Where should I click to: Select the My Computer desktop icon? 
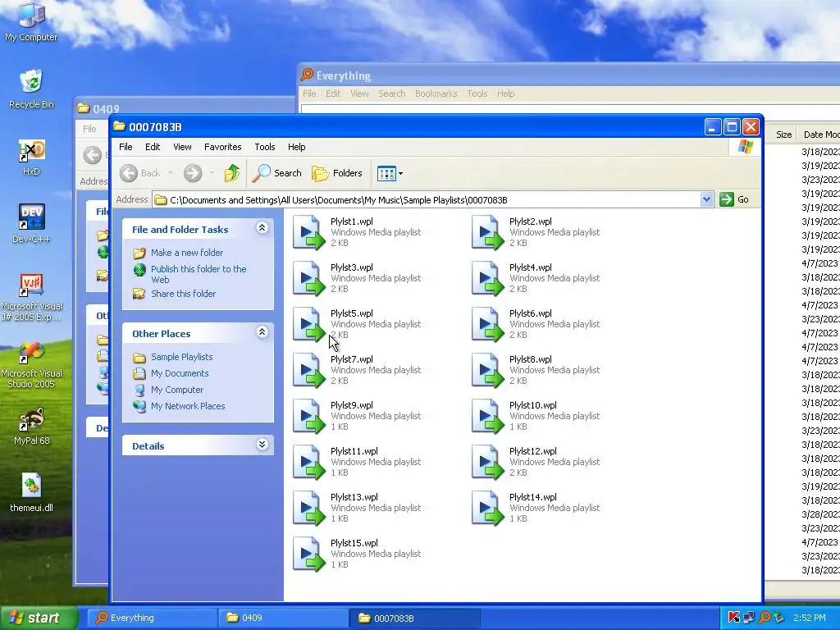pos(31,22)
